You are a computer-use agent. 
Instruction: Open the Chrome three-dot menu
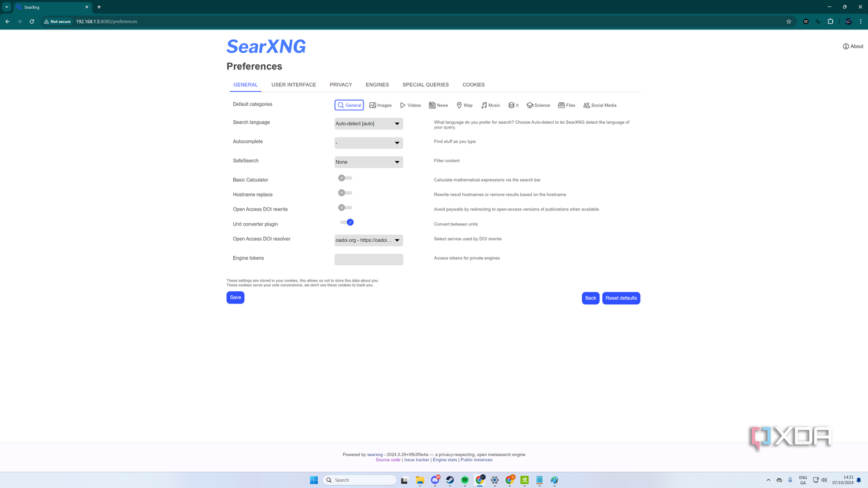pos(860,21)
